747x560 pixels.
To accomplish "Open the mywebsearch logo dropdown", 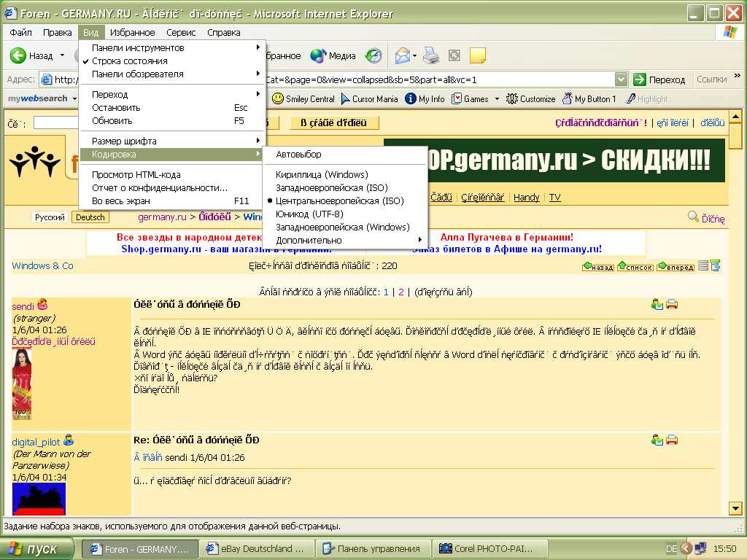I will 75,98.
